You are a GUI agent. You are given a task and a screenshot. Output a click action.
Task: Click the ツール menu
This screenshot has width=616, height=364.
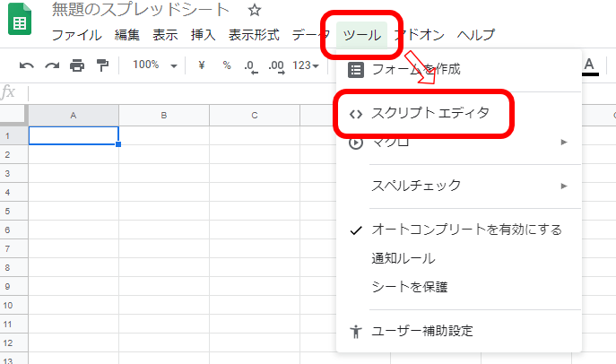coord(362,35)
